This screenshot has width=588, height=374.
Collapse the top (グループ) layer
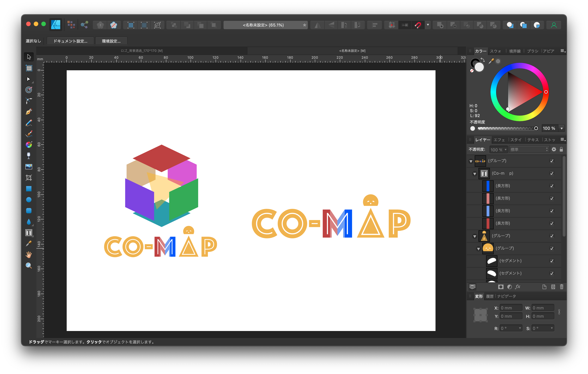[x=471, y=161]
